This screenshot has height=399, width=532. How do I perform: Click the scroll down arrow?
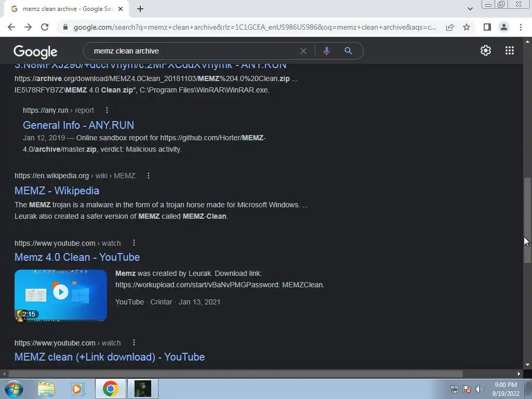(527, 365)
